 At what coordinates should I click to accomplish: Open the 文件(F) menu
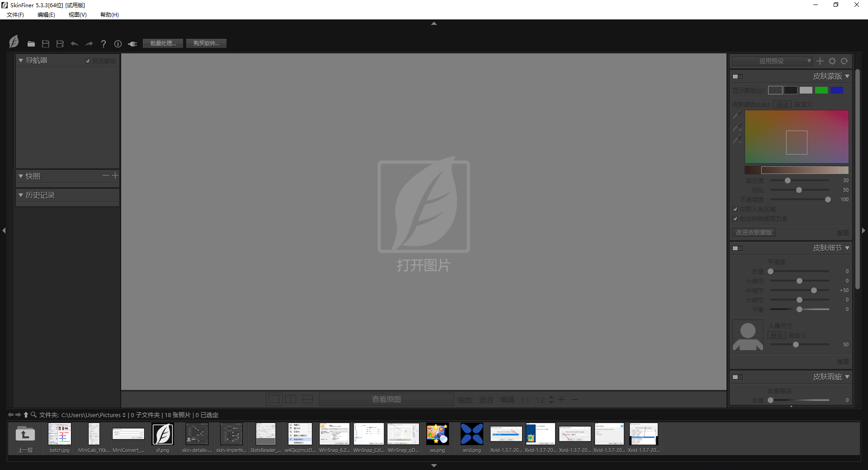click(15, 14)
